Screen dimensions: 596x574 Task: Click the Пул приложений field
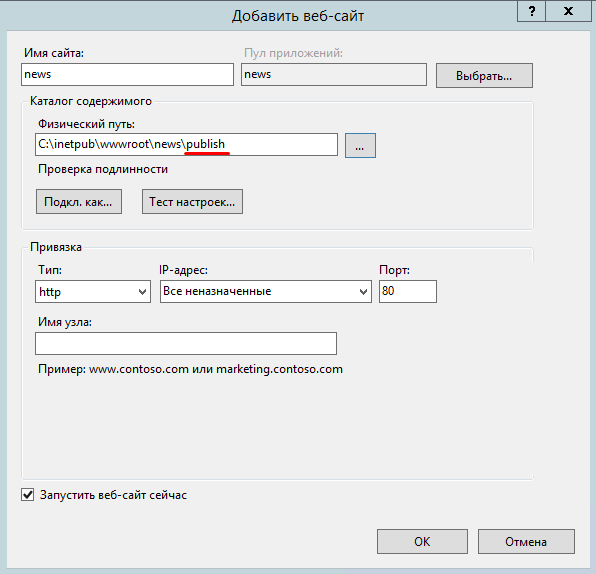[x=334, y=75]
